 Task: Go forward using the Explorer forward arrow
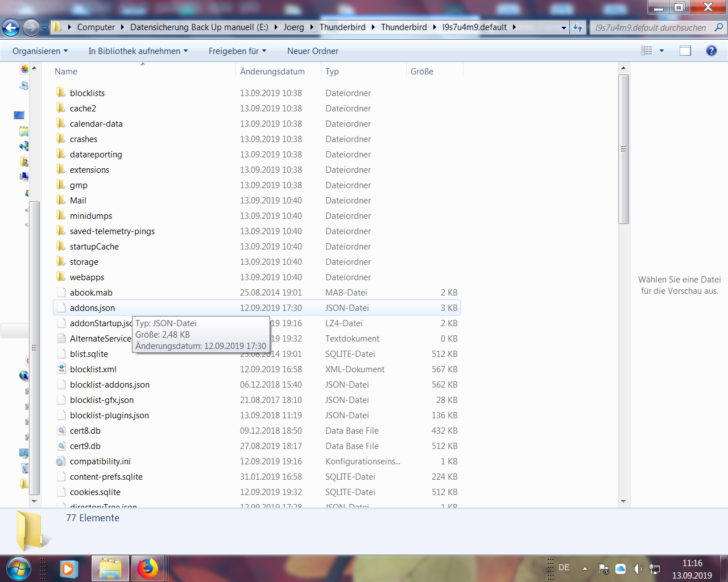31,27
